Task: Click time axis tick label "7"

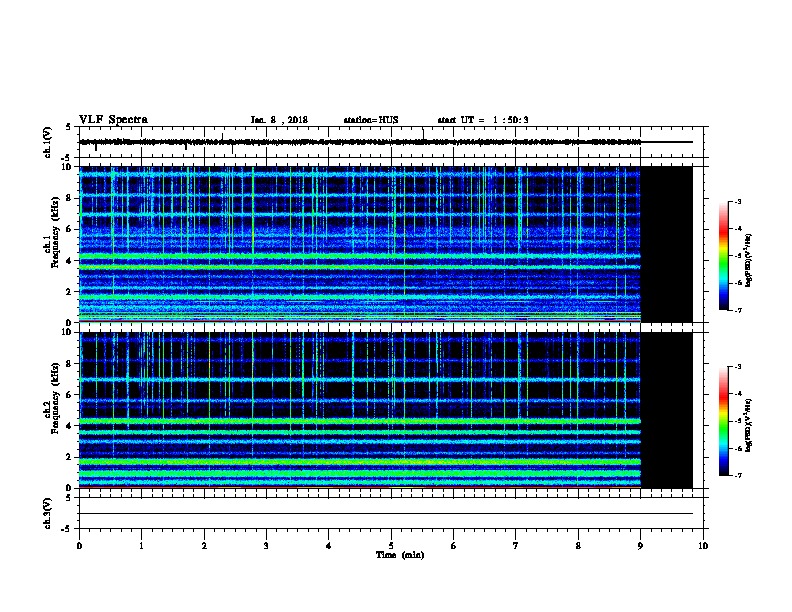Action: [516, 546]
